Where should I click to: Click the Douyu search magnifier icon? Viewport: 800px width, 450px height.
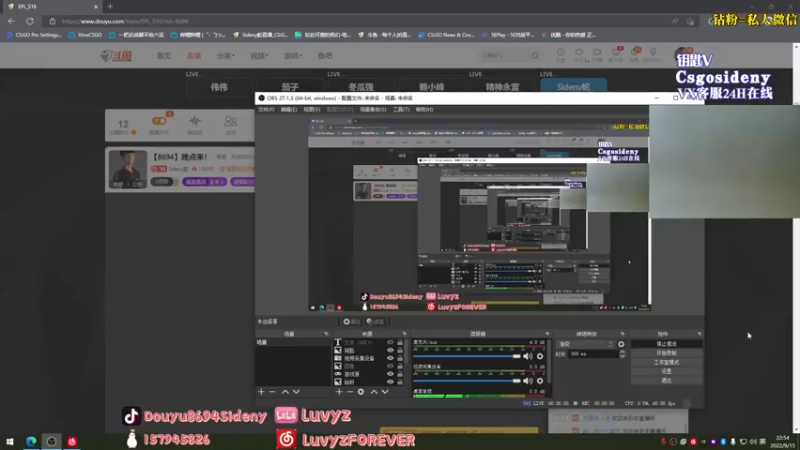coord(535,56)
